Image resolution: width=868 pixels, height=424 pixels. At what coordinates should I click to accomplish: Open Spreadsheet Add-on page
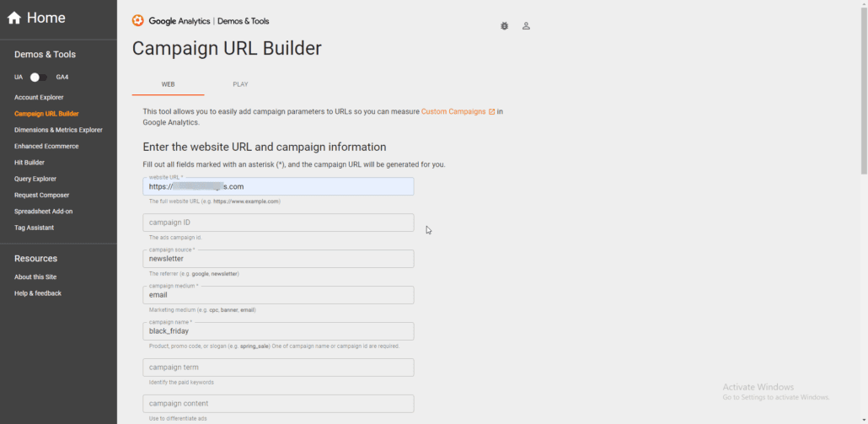[x=43, y=212]
